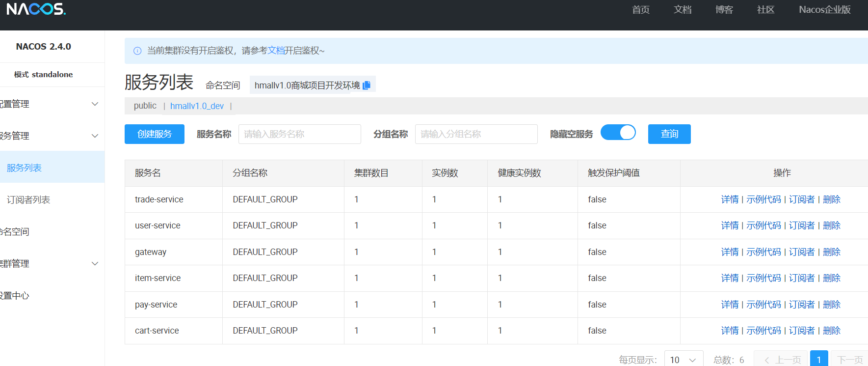Show 订阅者 for cart-service
This screenshot has width=868, height=366.
tap(802, 331)
